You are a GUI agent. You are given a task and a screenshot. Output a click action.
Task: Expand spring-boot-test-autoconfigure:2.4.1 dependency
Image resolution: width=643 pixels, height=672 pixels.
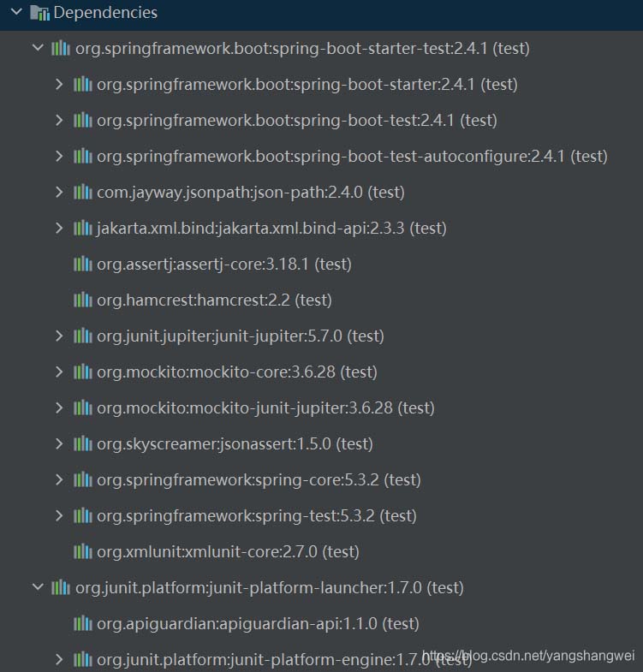(59, 156)
